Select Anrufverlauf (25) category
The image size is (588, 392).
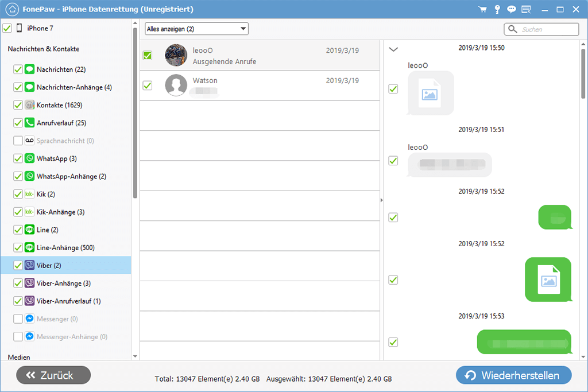[61, 123]
